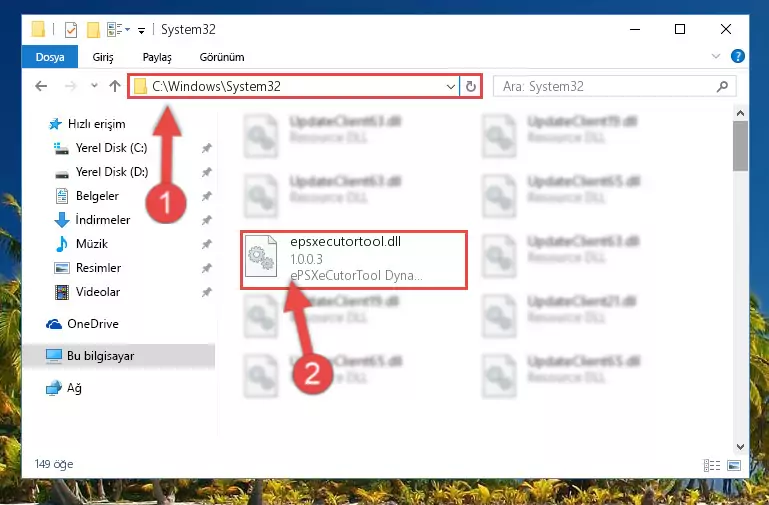Click the pin icon next to Yerel Disk (C:)
The image size is (769, 505).
206,148
